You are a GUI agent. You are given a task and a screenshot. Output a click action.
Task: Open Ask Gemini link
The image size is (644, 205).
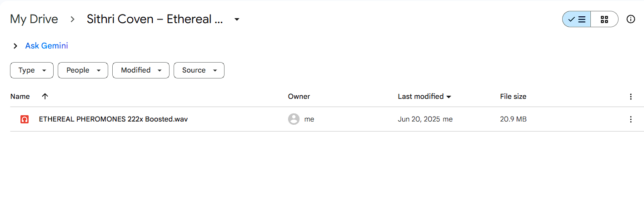click(x=46, y=46)
